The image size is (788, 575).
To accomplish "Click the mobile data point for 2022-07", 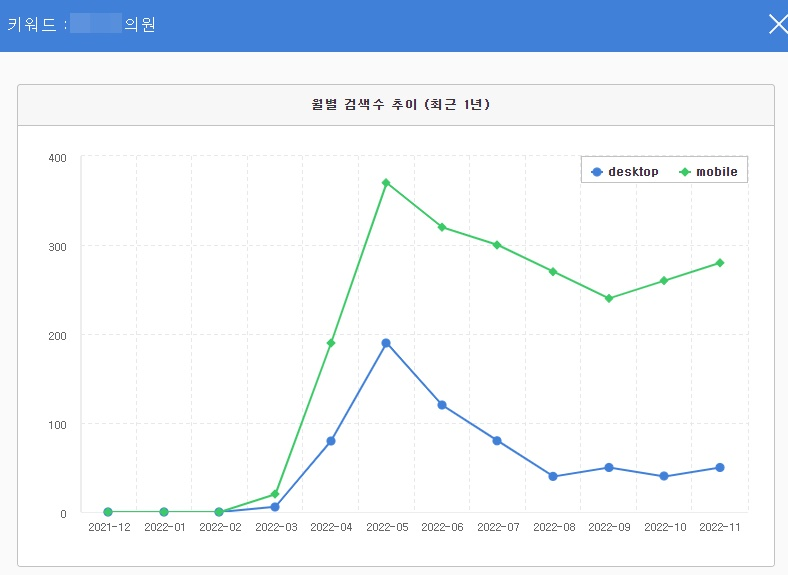I will click(497, 245).
